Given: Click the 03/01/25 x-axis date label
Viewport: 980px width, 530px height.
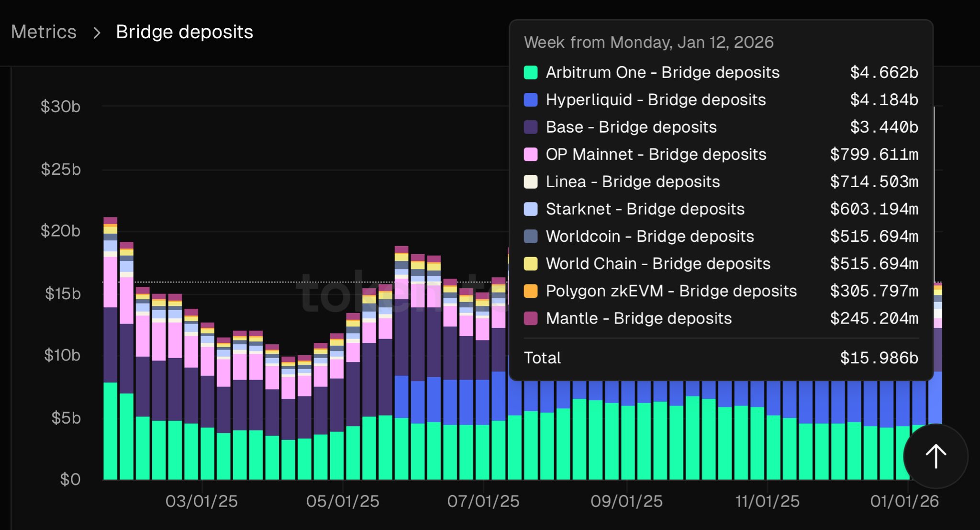Looking at the screenshot, I should [201, 501].
